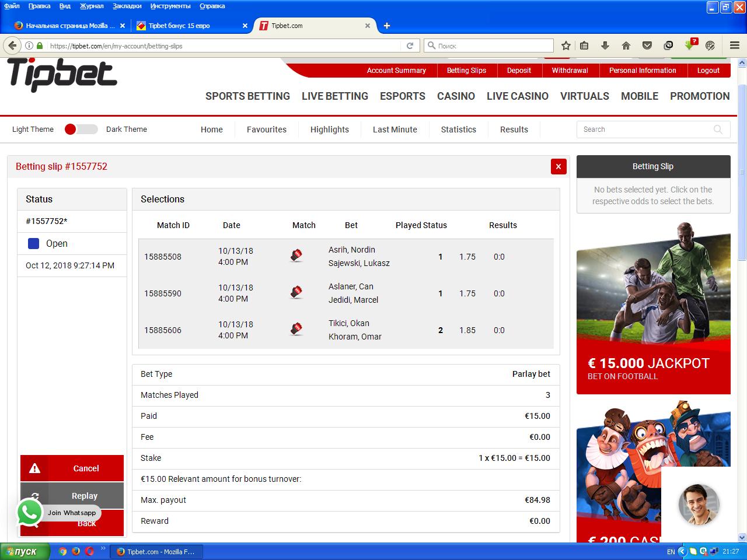Open the LIVE CASINO section
This screenshot has width=747, height=560.
pyautogui.click(x=518, y=96)
